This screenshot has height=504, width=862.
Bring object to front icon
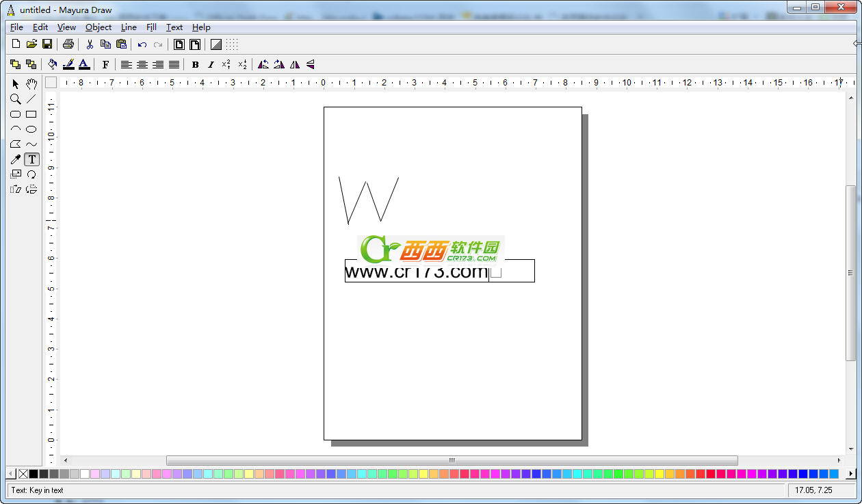point(16,64)
